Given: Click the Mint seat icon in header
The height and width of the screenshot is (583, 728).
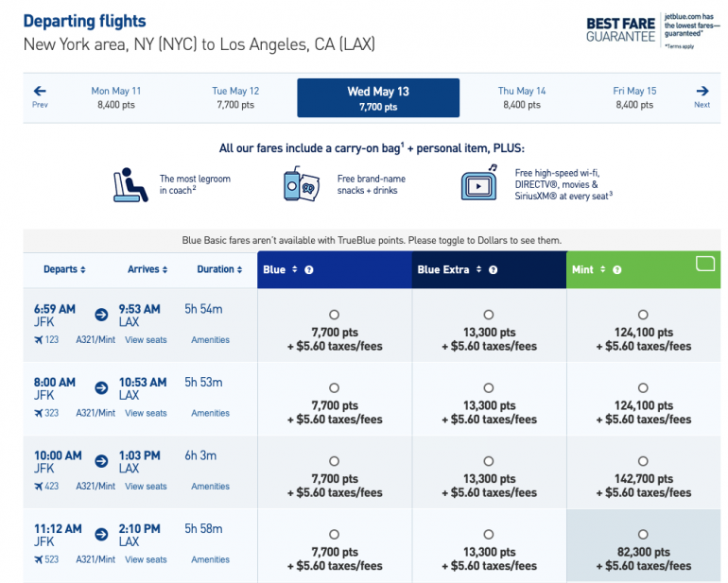Looking at the screenshot, I should coord(705,264).
